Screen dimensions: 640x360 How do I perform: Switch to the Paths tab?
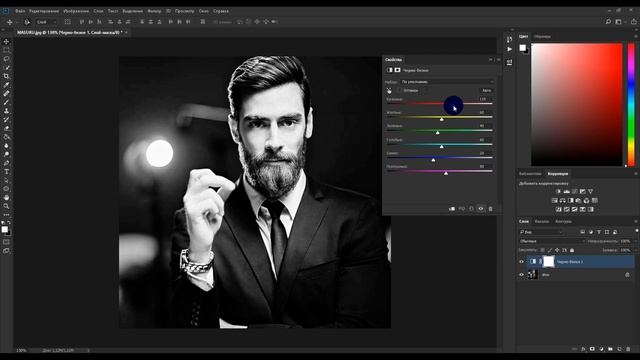(564, 222)
